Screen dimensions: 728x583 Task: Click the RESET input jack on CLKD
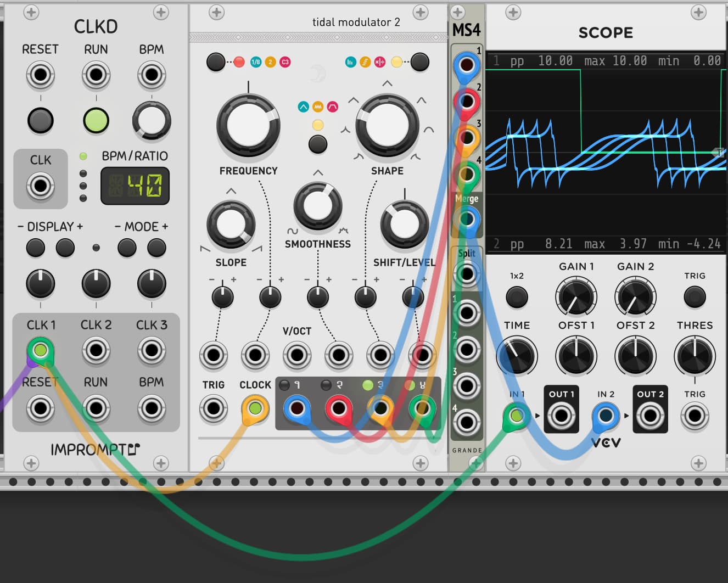coord(41,75)
